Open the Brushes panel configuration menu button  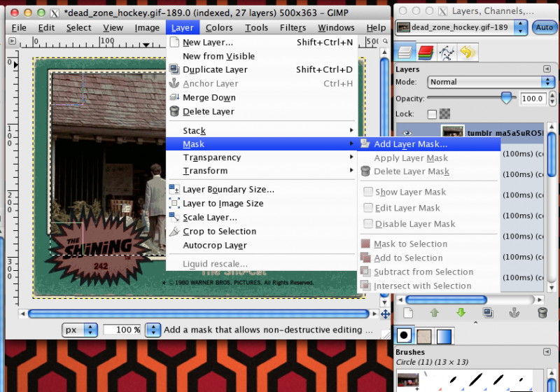point(547,352)
